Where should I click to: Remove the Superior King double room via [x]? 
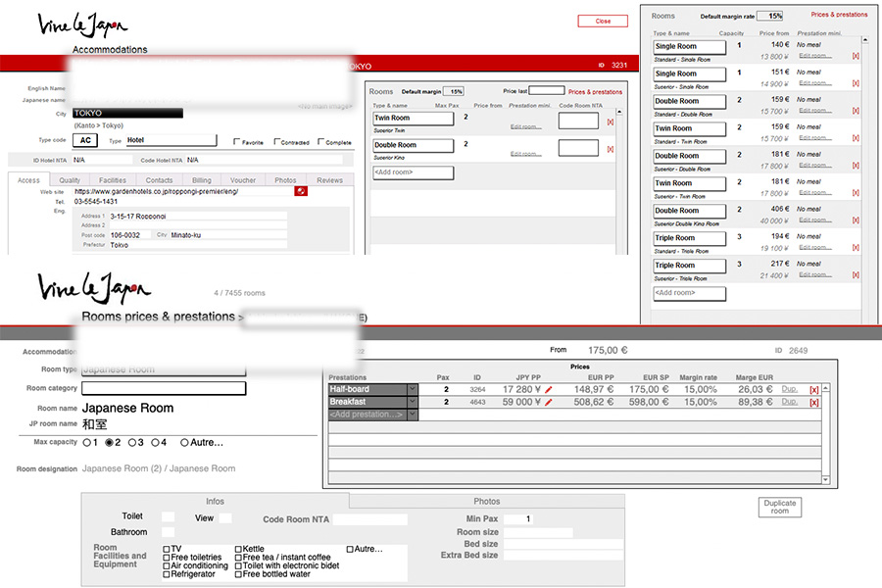click(611, 149)
